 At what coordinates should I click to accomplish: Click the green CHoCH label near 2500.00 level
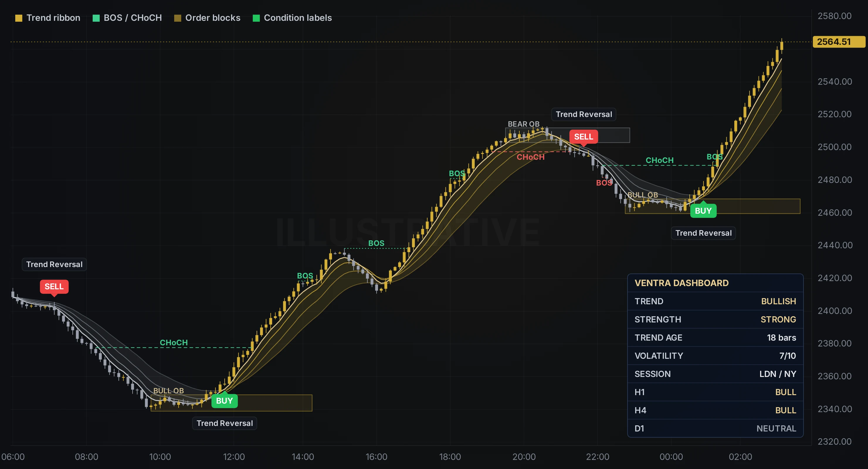pos(660,160)
